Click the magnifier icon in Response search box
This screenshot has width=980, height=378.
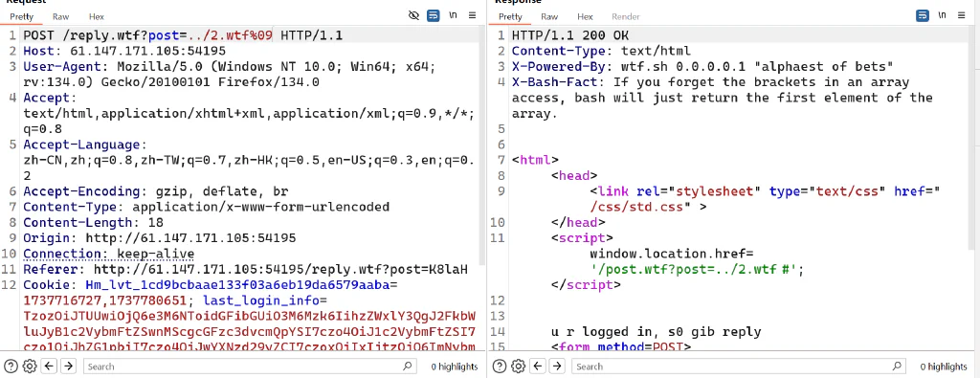(897, 367)
